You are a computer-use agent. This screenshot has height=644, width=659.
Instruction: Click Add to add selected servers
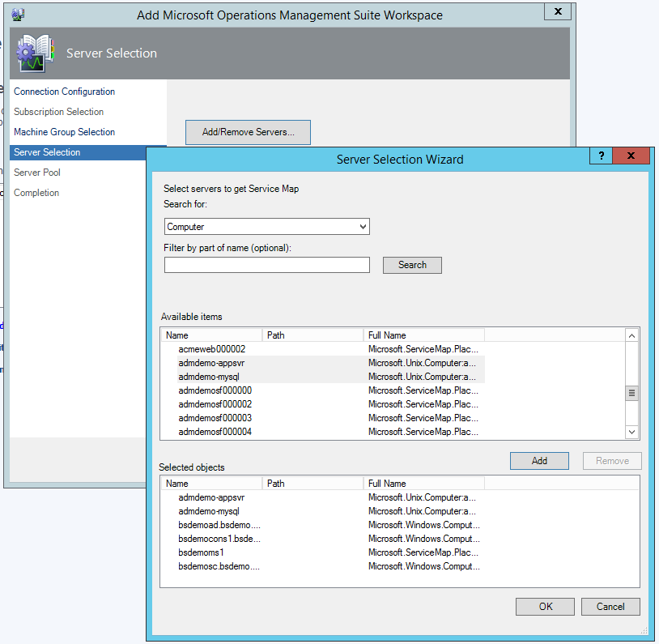tap(539, 461)
